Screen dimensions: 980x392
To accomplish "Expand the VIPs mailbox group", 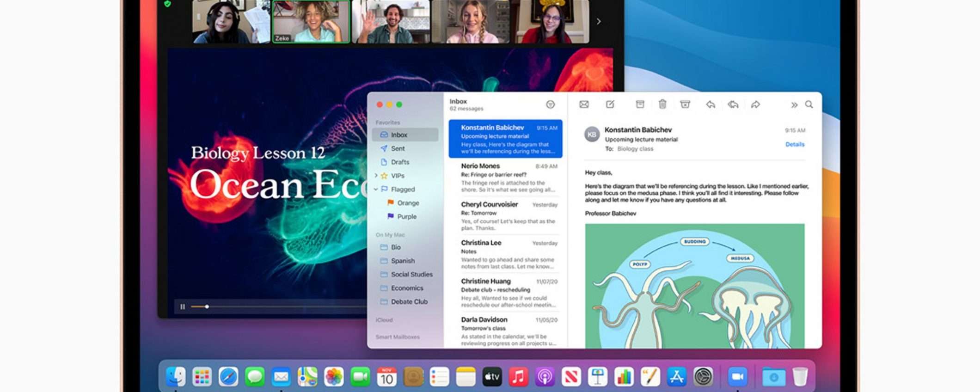I will (376, 176).
